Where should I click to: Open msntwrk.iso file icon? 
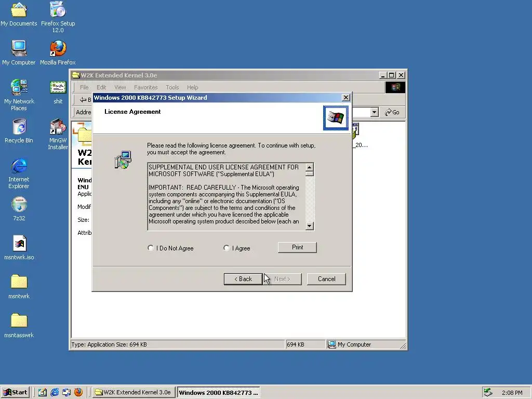point(19,248)
